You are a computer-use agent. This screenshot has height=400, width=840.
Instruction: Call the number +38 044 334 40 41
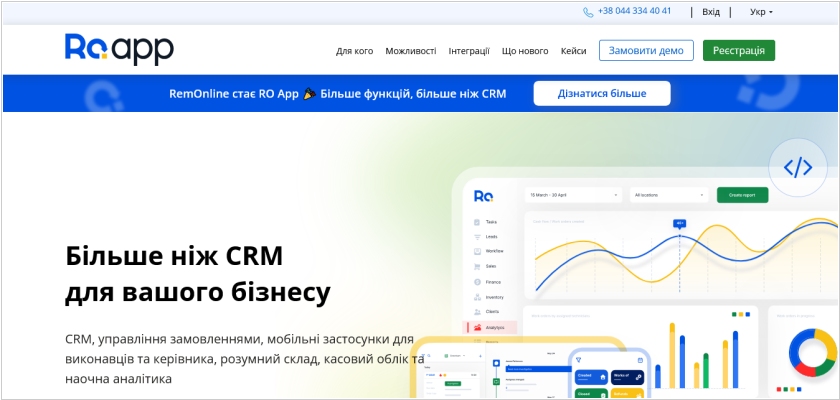634,11
